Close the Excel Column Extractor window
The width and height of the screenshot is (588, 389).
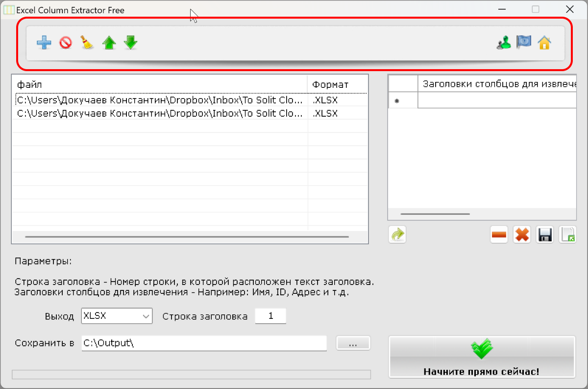569,9
